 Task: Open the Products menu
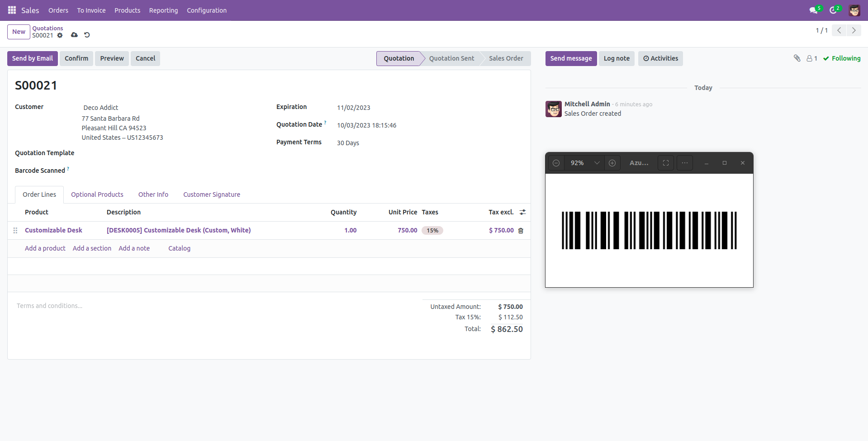[x=127, y=10]
